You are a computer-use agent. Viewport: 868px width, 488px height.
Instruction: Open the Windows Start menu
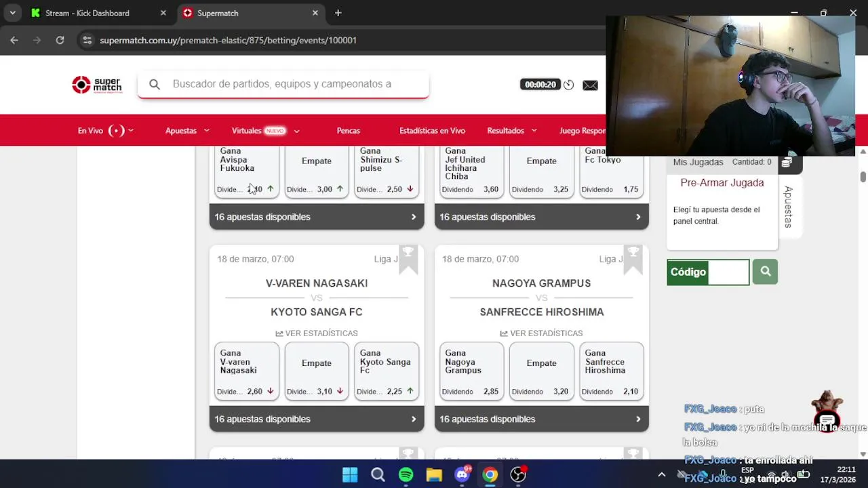coord(350,475)
